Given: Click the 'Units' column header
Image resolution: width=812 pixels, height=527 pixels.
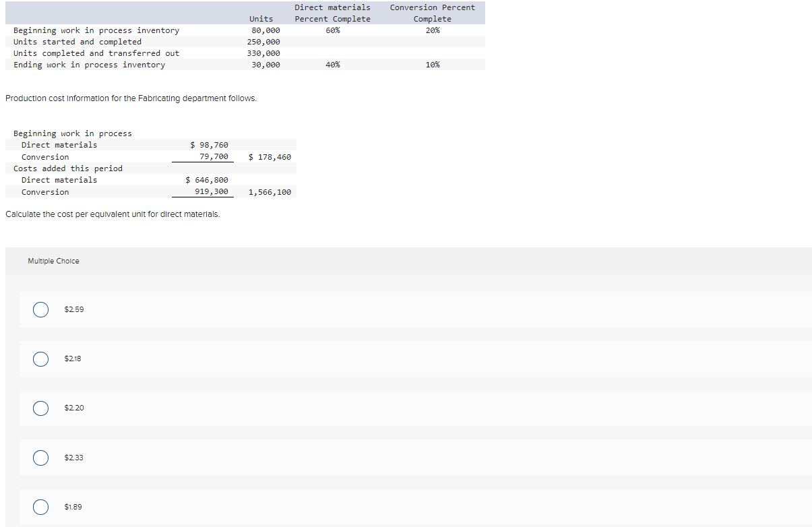Looking at the screenshot, I should click(x=261, y=19).
